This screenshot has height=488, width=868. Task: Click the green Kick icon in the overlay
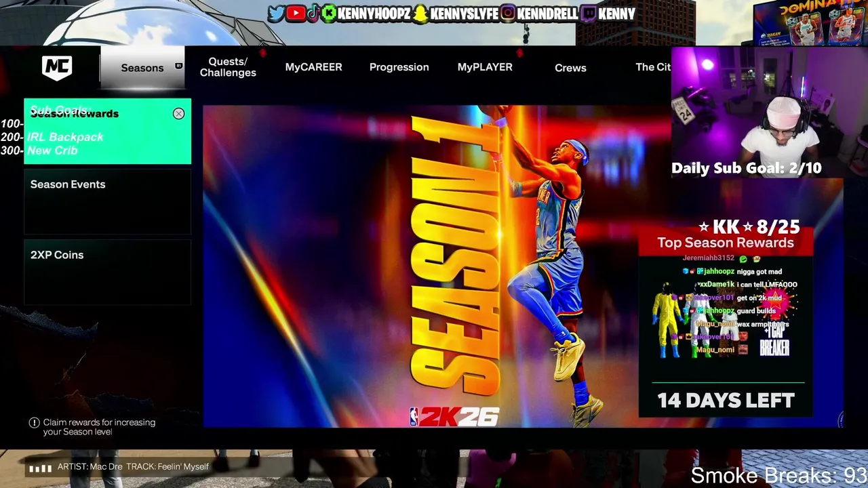click(x=328, y=14)
